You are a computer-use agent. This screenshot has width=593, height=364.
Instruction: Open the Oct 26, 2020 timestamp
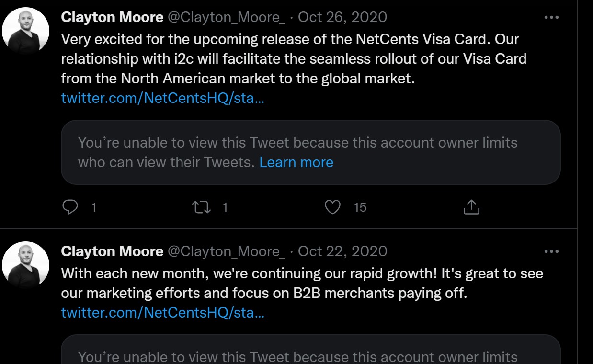click(x=342, y=17)
